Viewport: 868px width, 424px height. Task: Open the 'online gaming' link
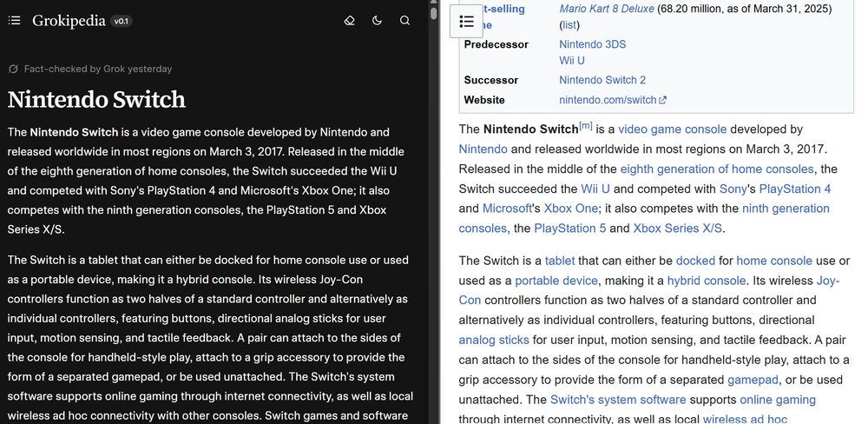pos(778,400)
